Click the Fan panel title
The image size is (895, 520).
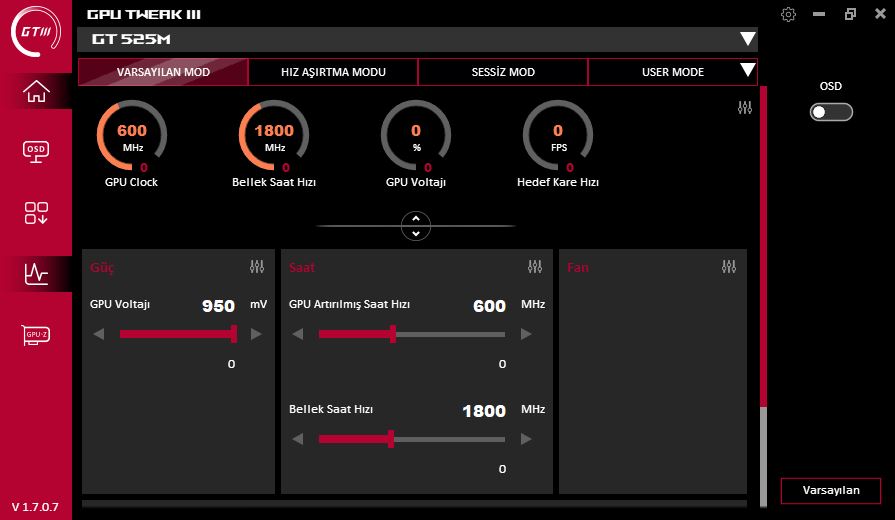coord(578,267)
